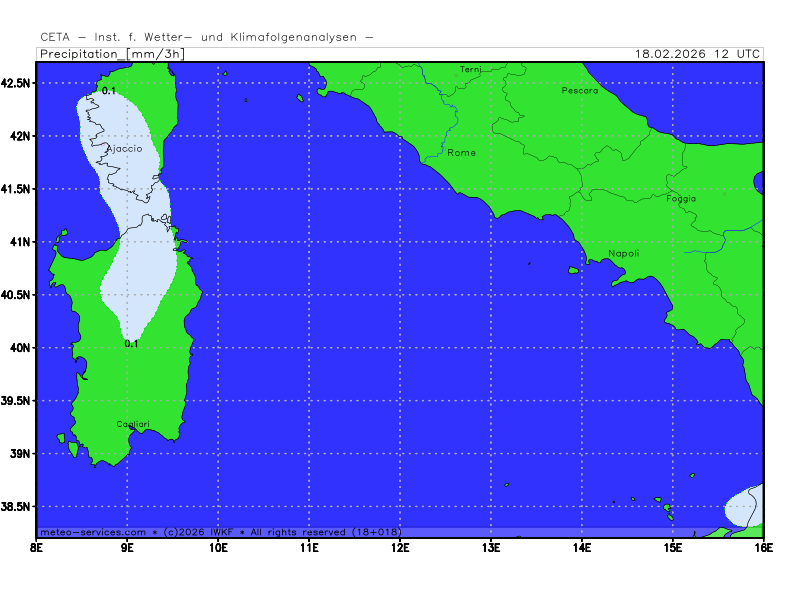
Task: Click the Precipitation_[mm/3h] title box
Action: pyautogui.click(x=111, y=54)
